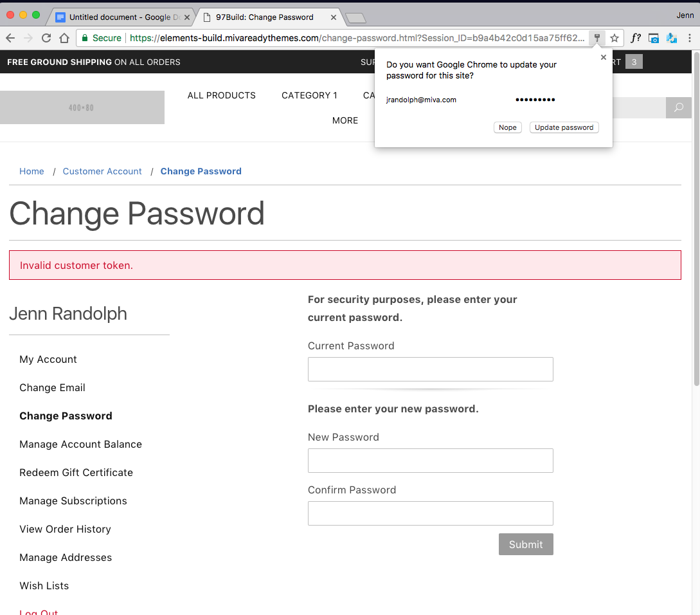Screen dimensions: 700x615
Task: Click the green Secure padlock icon
Action: (85, 38)
